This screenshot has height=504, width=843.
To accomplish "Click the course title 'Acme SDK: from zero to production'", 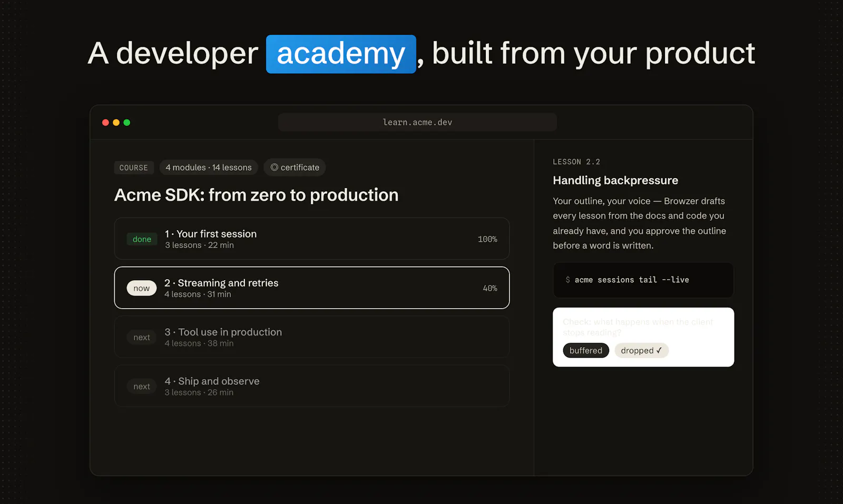I will 257,195.
